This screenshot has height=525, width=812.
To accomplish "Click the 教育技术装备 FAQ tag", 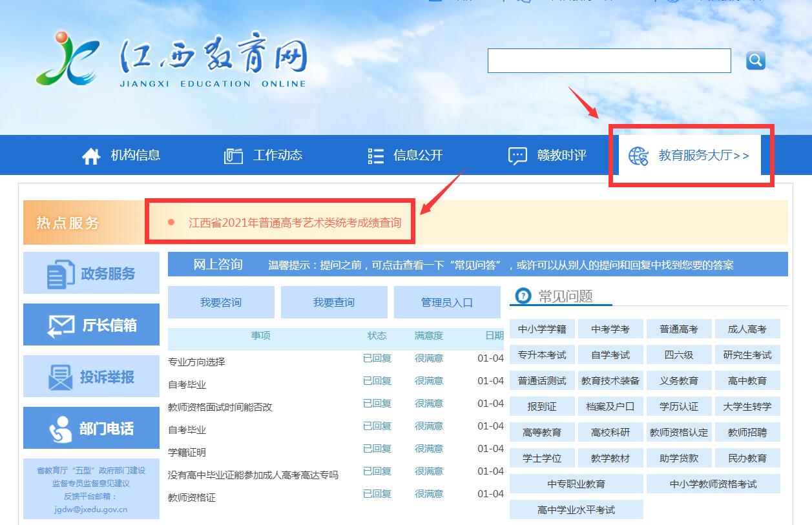I will tap(610, 380).
